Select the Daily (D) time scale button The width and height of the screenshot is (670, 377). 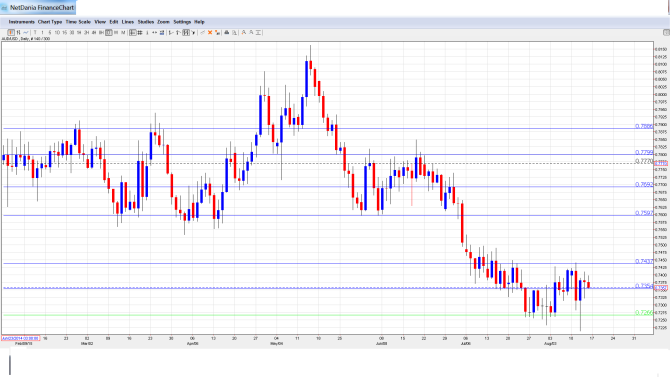point(109,32)
